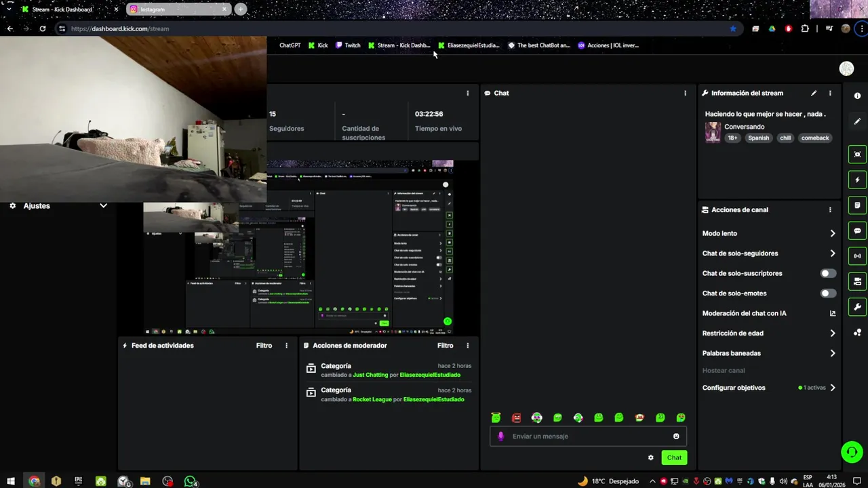Viewport: 868px width, 488px height.
Task: Click the Rocket League category link
Action: [372, 399]
